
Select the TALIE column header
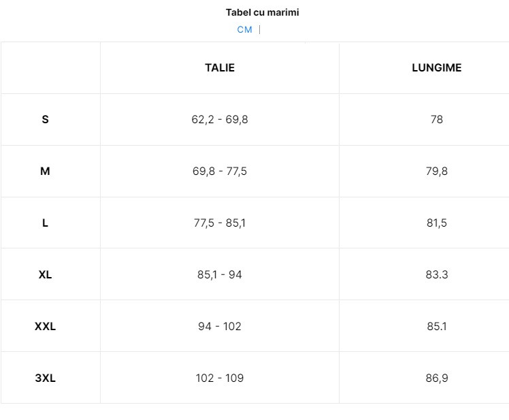(220, 67)
